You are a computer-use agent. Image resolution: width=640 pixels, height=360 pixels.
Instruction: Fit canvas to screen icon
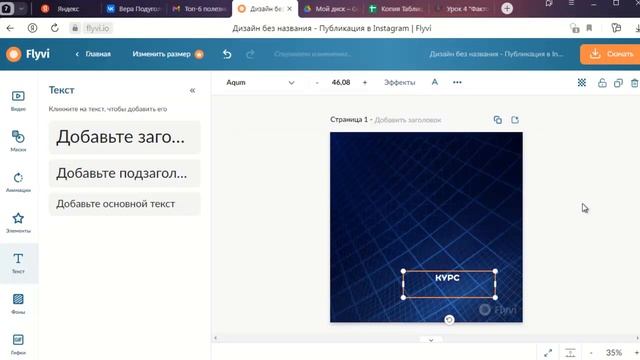click(570, 352)
